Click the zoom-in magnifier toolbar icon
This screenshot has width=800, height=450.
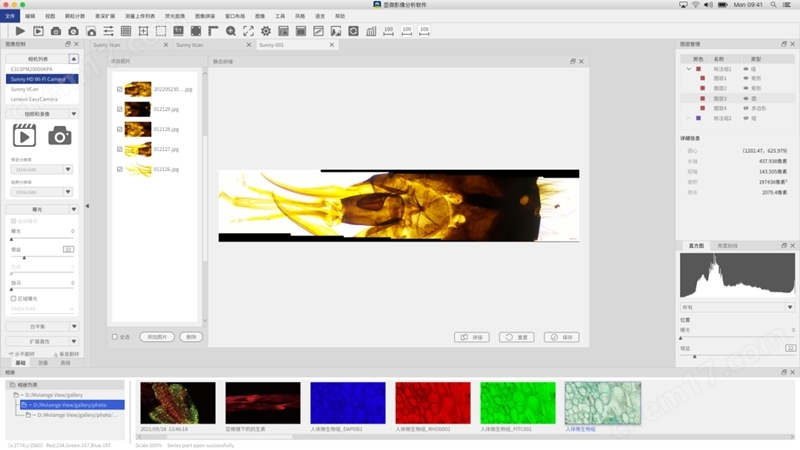coord(231,32)
